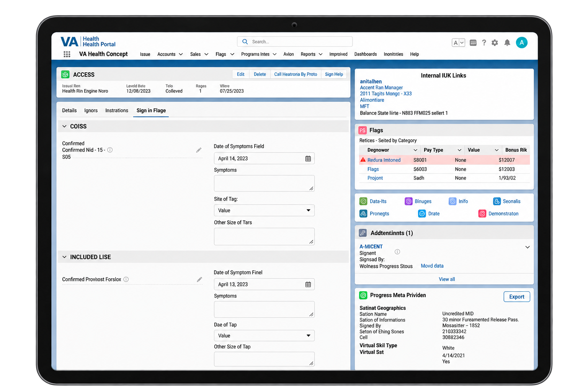The image size is (588, 392).
Task: Expand the A-MICENT item chevron
Action: point(528,247)
